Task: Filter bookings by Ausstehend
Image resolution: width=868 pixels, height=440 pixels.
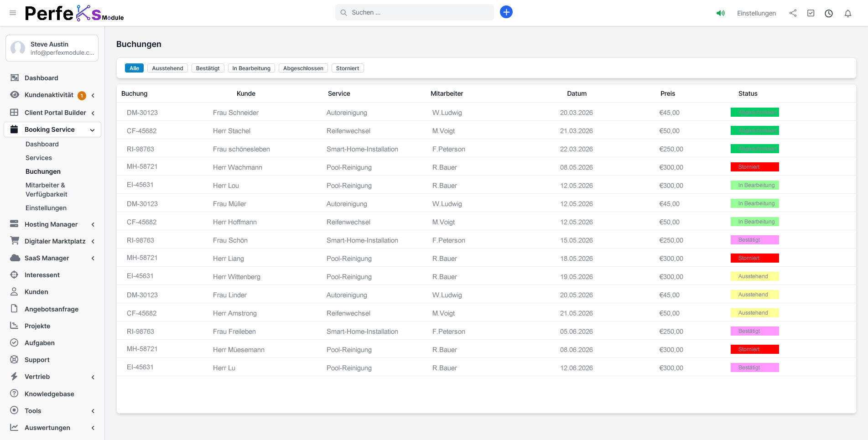Action: [167, 68]
